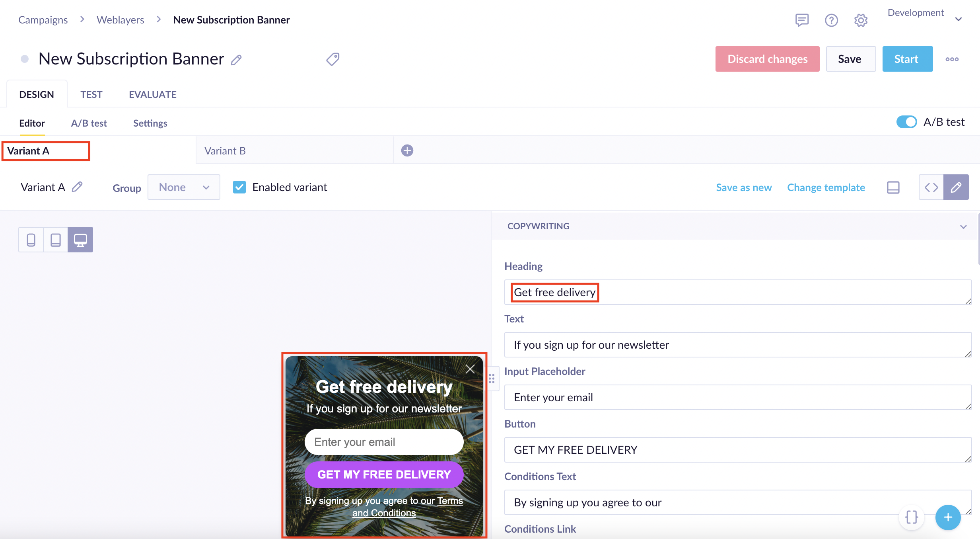The image size is (980, 539).
Task: Click the comments bubble icon in the header
Action: click(x=802, y=20)
